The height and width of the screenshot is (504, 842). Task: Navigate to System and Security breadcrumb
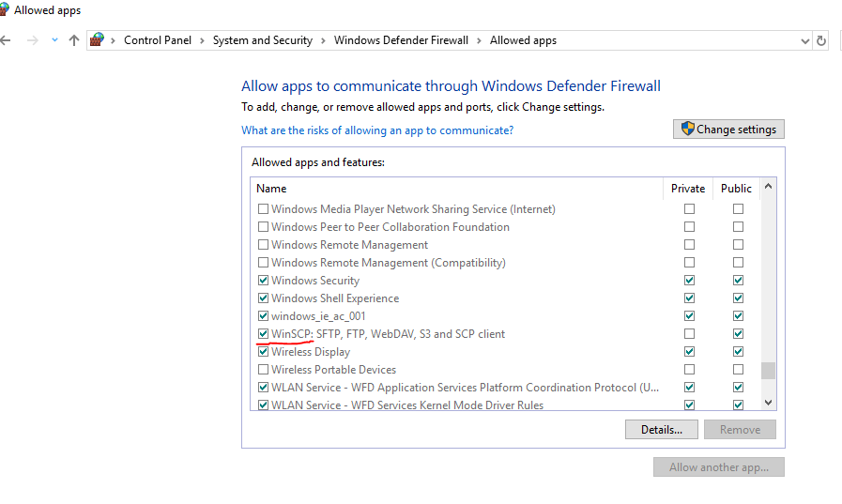point(263,40)
